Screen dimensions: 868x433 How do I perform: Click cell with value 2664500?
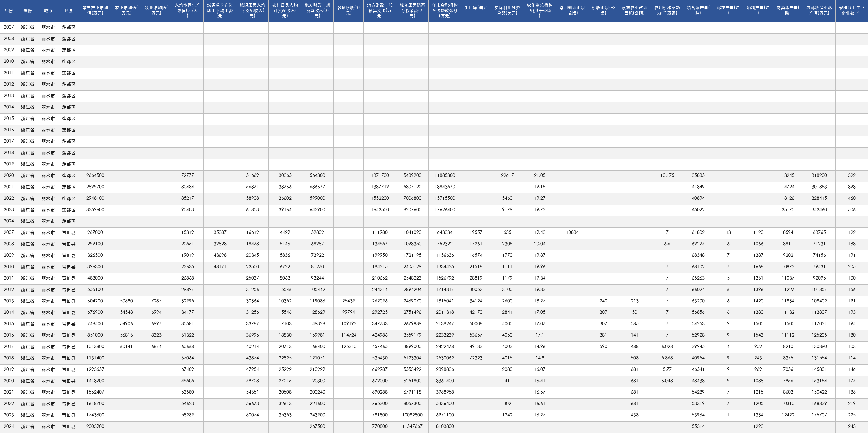point(95,176)
